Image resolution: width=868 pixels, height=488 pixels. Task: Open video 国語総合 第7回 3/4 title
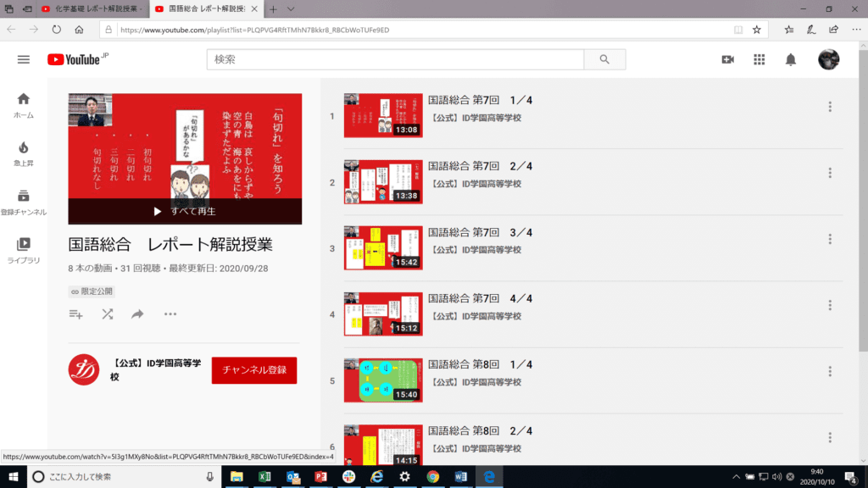[x=480, y=232]
